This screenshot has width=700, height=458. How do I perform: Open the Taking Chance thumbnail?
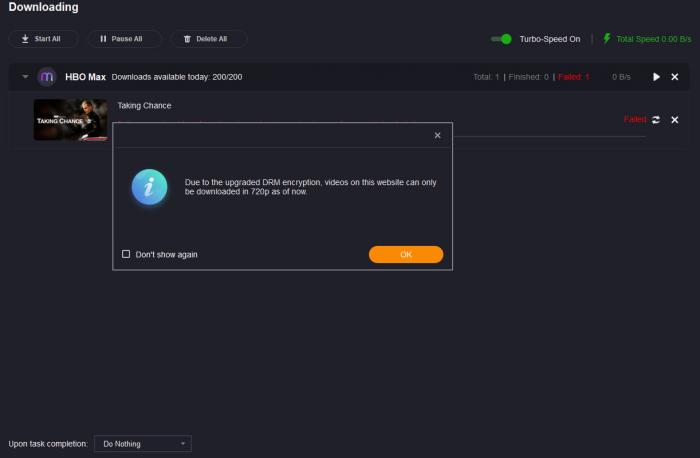click(x=71, y=120)
